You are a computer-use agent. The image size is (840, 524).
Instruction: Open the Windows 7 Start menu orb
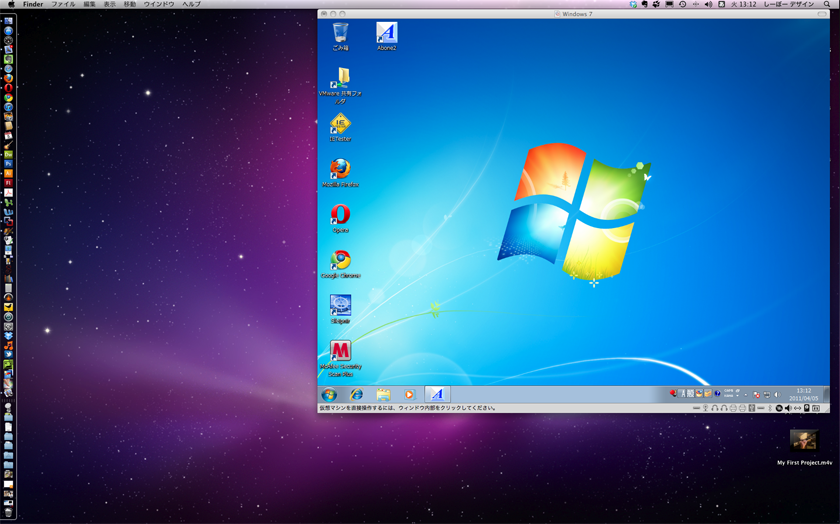[329, 395]
